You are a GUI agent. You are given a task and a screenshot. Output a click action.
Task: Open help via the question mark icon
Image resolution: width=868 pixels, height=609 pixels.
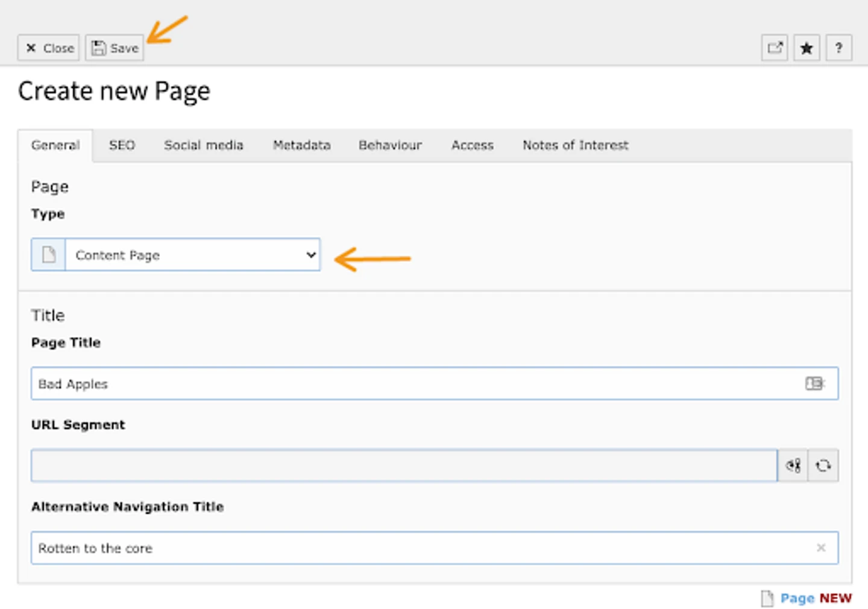click(838, 48)
